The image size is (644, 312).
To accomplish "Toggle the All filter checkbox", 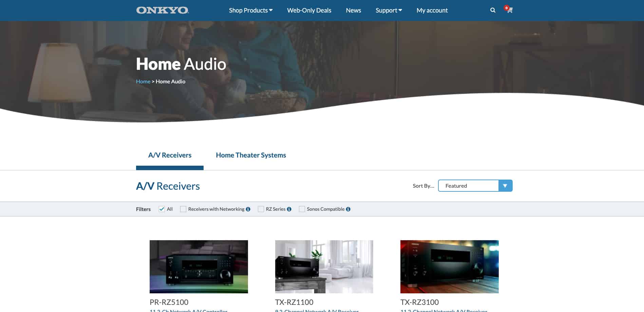I will click(x=162, y=209).
